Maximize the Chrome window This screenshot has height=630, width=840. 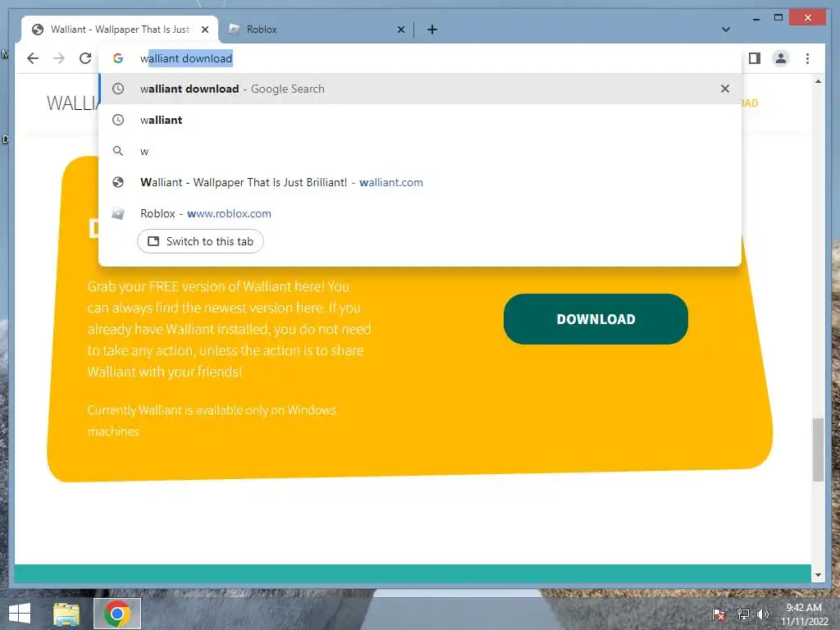(778, 18)
